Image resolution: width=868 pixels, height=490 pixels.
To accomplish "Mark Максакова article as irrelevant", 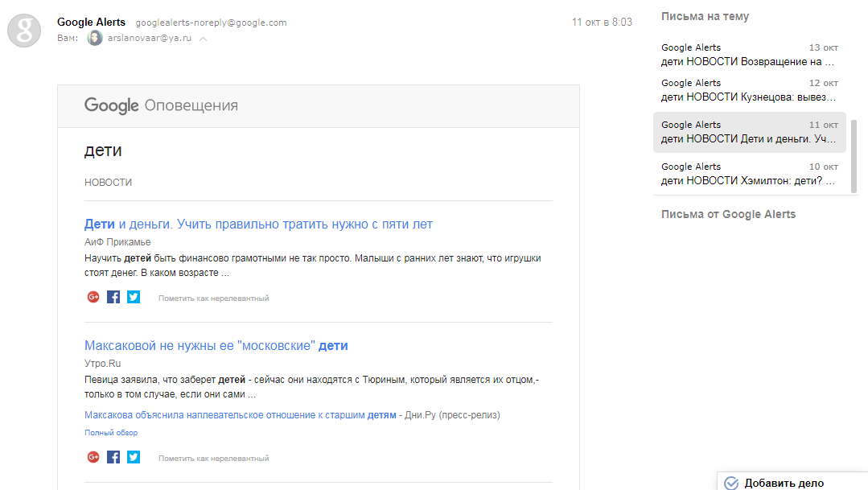I will 213,459.
